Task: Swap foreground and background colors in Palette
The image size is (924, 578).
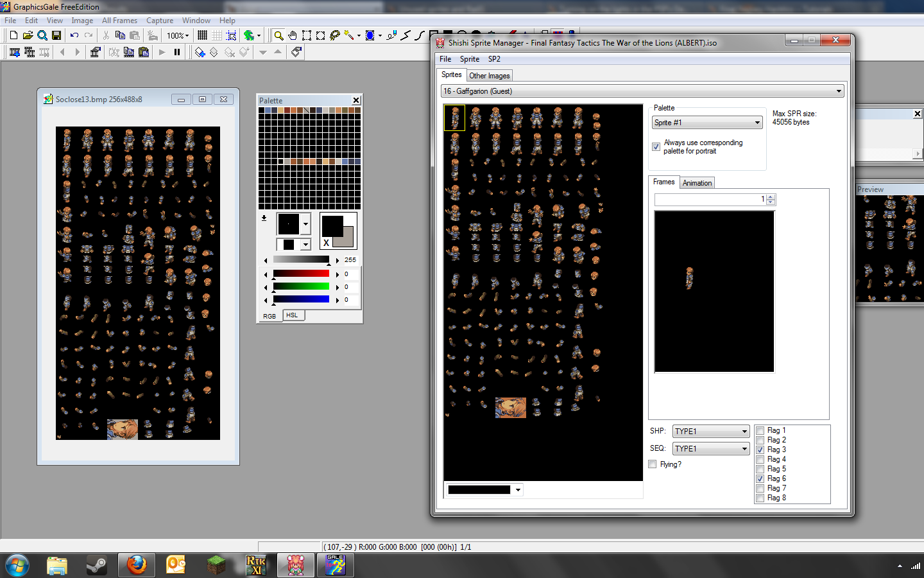Action: [x=326, y=243]
